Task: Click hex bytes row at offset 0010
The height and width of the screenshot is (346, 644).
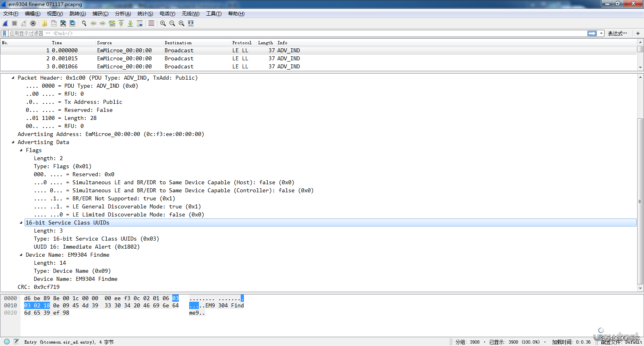Action: 101,305
